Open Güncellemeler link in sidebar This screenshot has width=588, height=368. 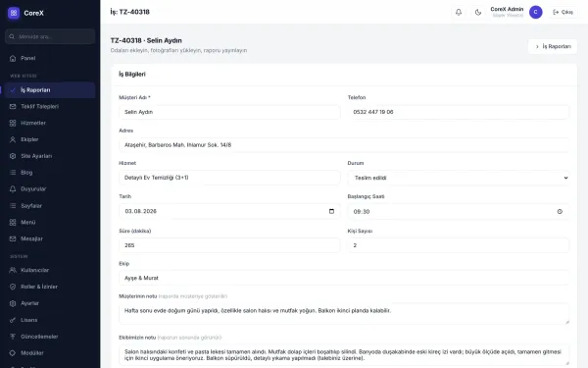coord(50,337)
